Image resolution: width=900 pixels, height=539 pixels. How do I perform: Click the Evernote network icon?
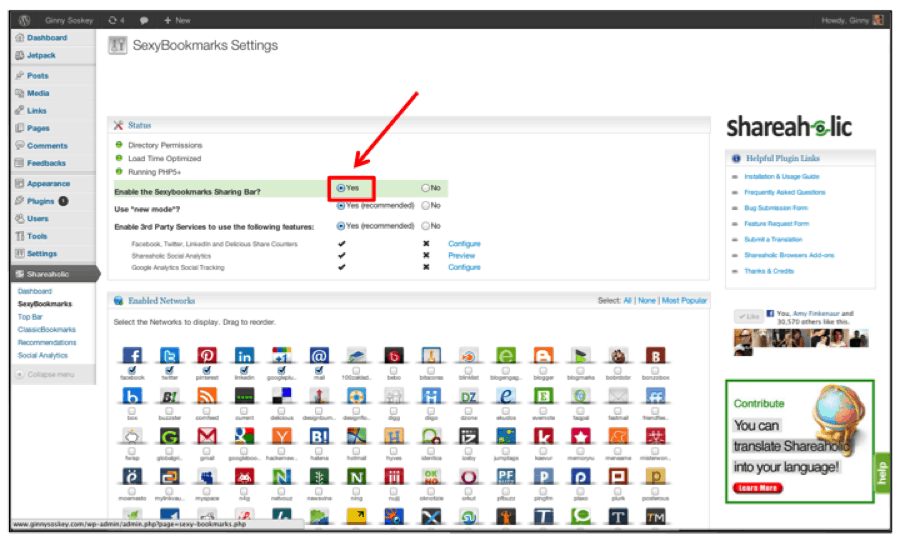(x=543, y=395)
